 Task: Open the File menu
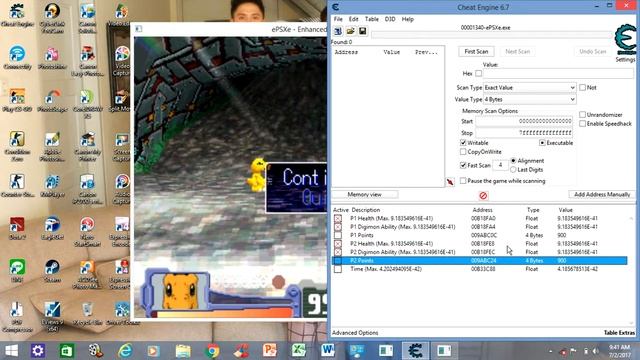[338, 19]
